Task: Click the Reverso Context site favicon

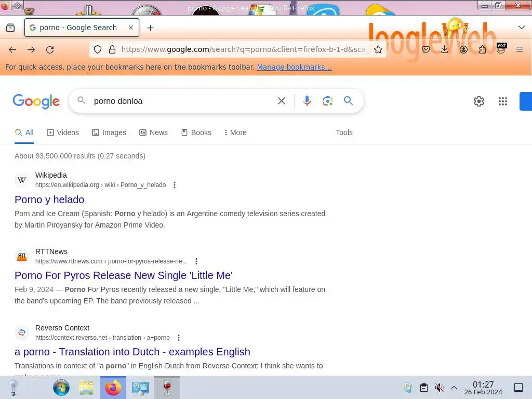Action: (x=22, y=332)
